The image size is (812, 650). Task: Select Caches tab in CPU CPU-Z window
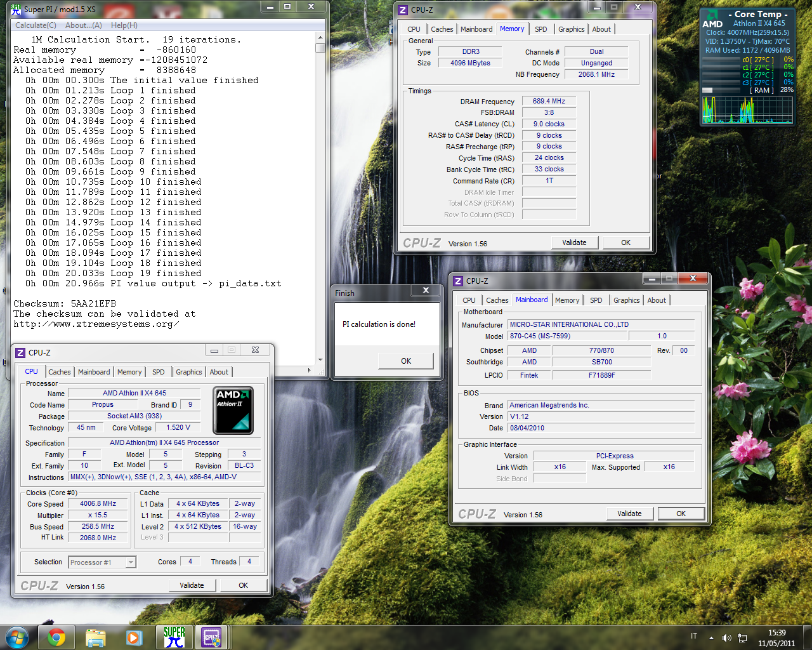click(x=60, y=372)
